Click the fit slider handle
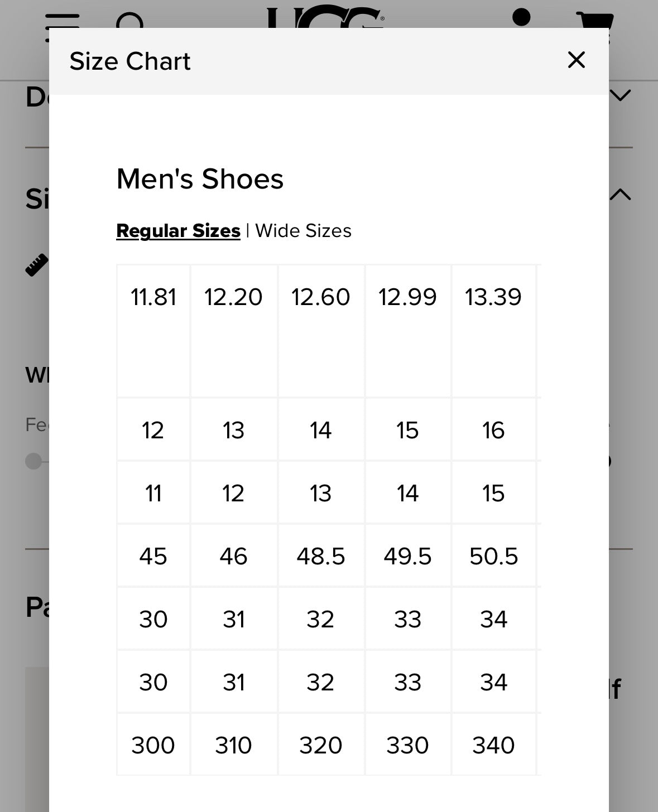 point(33,461)
